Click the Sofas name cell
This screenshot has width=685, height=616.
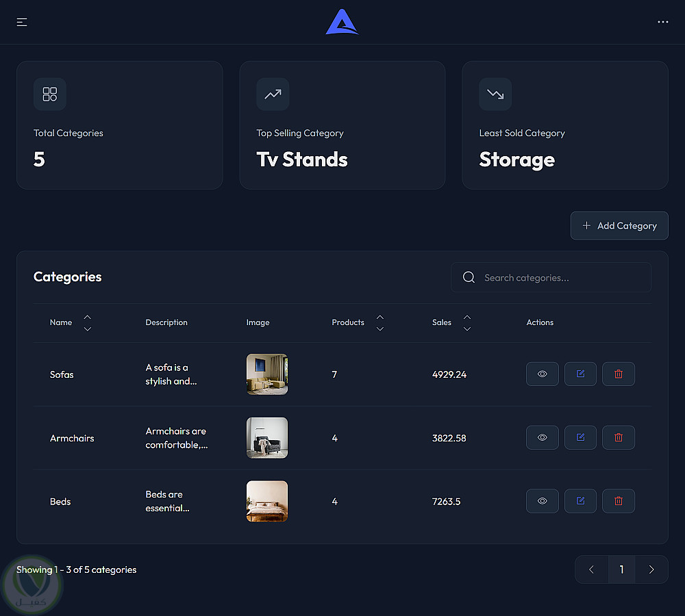62,374
